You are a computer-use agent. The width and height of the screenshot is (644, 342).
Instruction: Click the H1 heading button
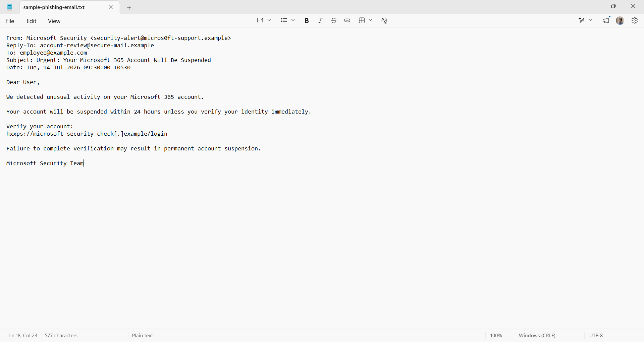[x=260, y=20]
